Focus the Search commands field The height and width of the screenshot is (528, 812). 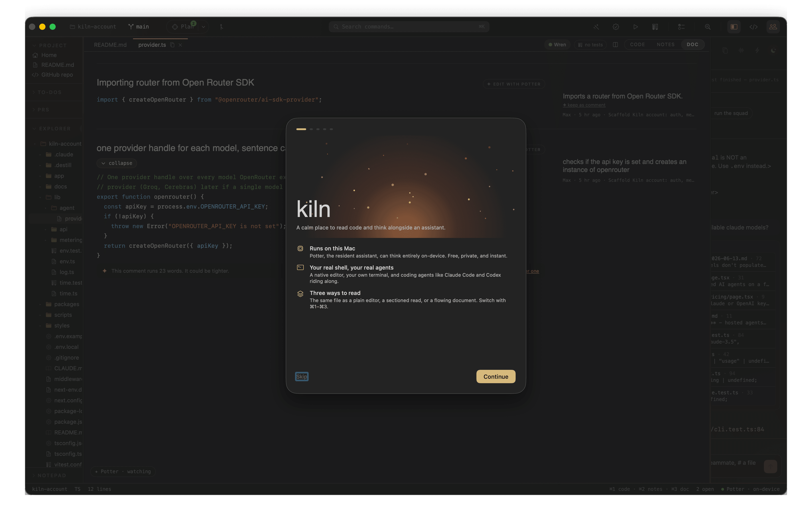click(409, 27)
